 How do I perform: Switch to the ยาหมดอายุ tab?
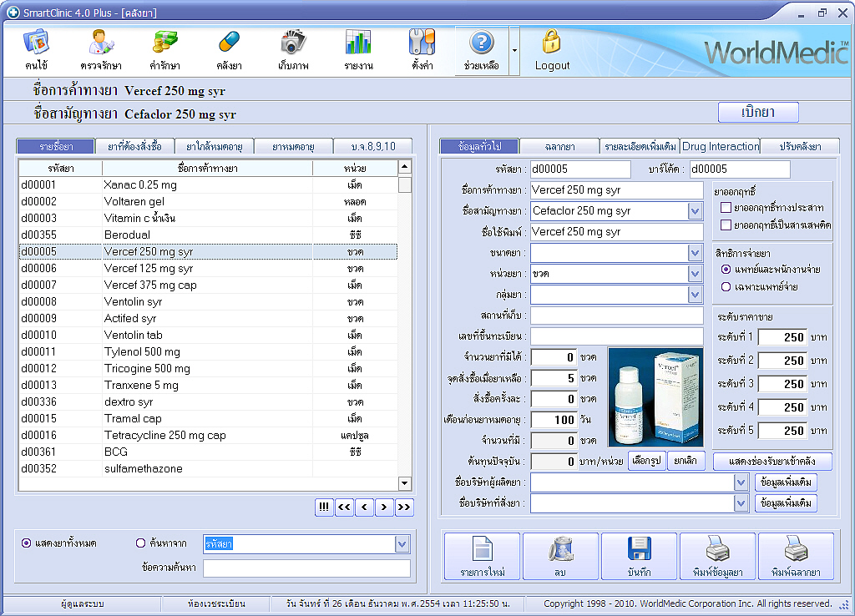[293, 146]
